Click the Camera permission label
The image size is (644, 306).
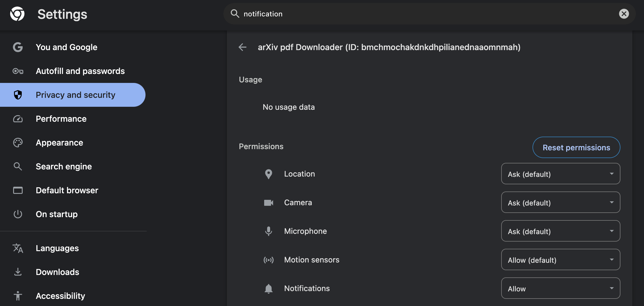tap(298, 203)
